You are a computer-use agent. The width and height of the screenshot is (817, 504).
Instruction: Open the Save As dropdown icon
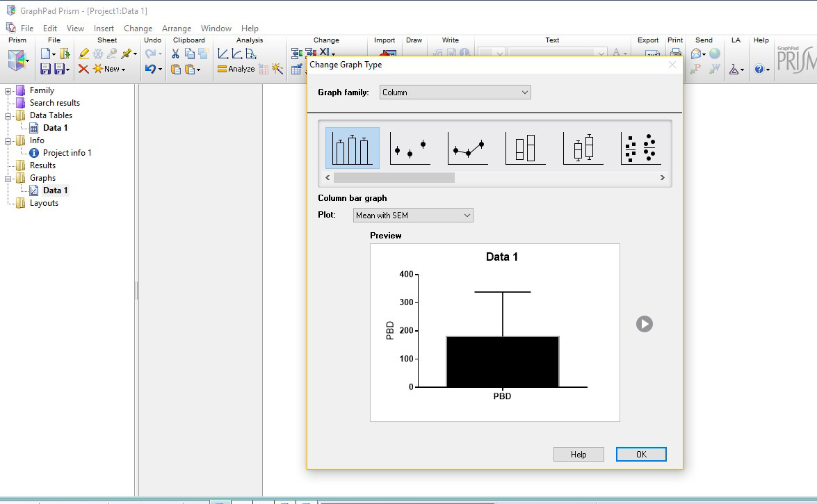pos(62,69)
